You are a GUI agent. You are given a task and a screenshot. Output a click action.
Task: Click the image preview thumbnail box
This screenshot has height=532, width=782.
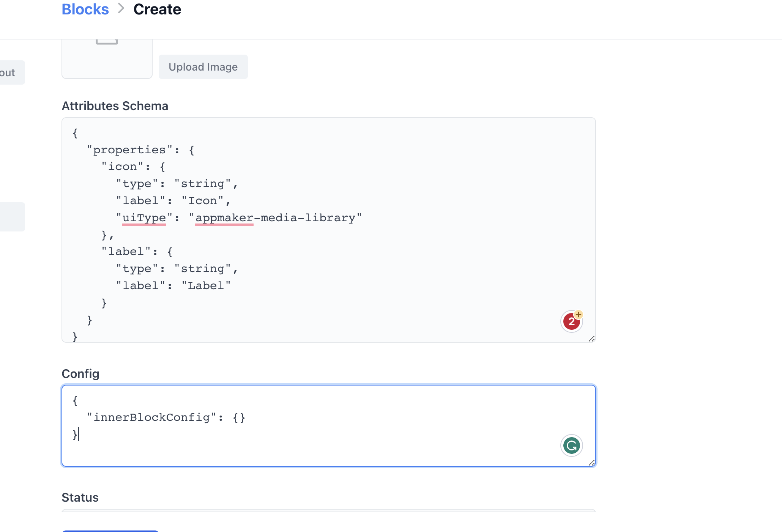[x=107, y=61]
